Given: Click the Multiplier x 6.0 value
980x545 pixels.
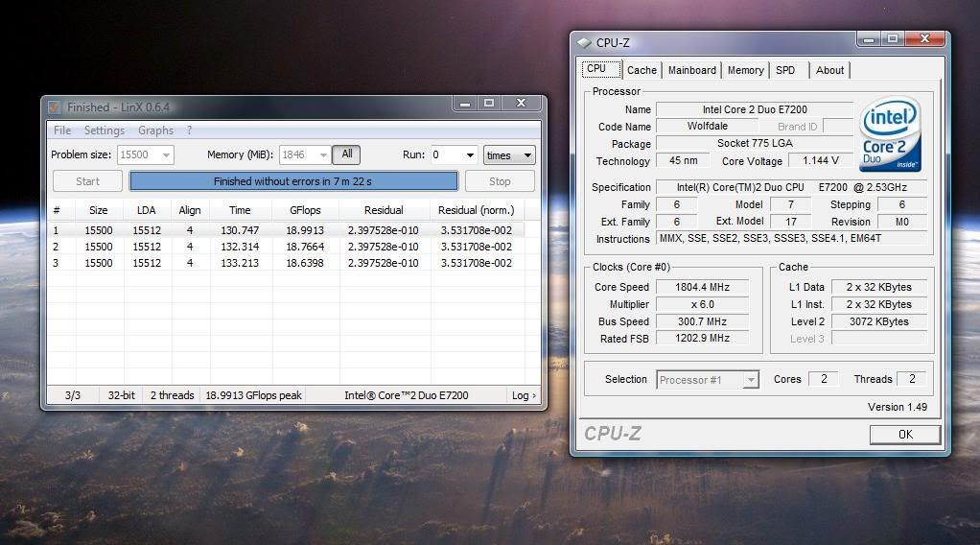Looking at the screenshot, I should click(703, 304).
